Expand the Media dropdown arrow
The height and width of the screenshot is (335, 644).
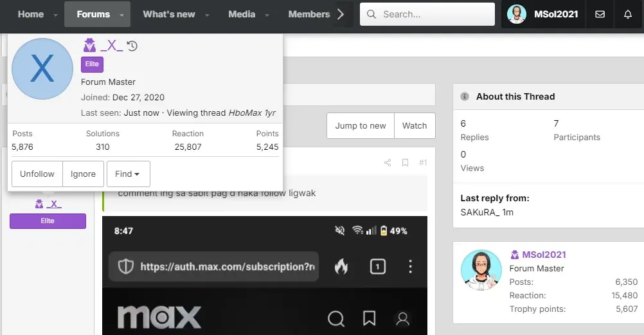click(x=267, y=15)
